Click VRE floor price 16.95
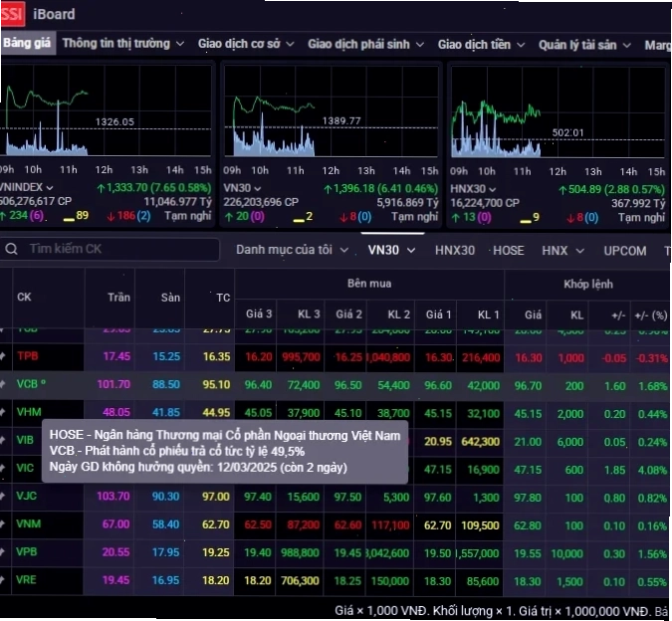Image resolution: width=672 pixels, height=621 pixels. pos(165,580)
